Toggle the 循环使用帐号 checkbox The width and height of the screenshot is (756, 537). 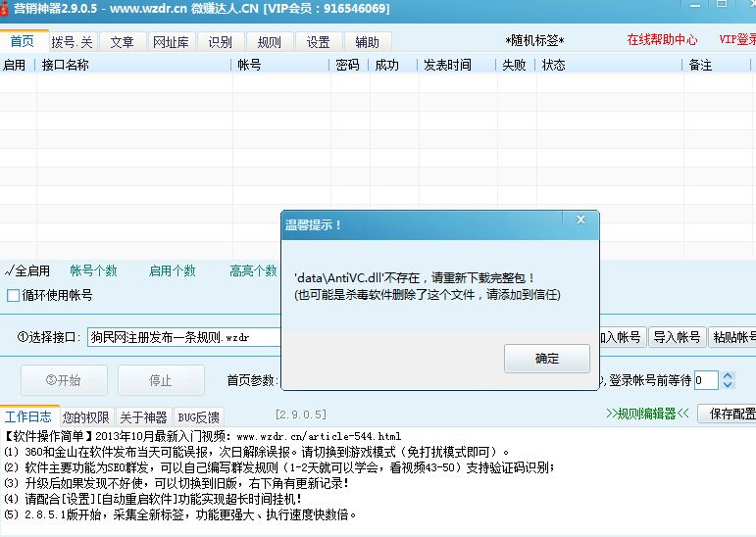coord(14,295)
